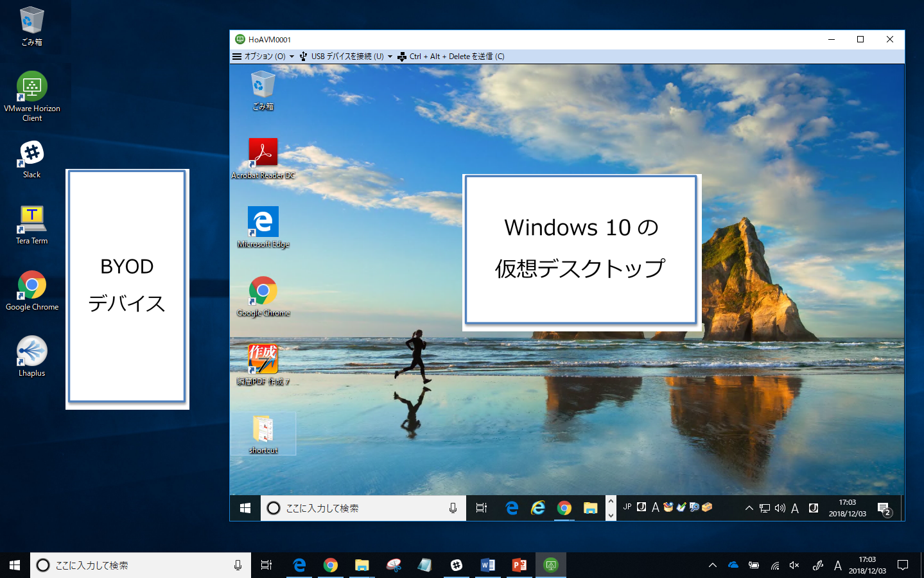924x578 pixels.
Task: Open Task View on the virtual desktop taskbar
Action: (x=482, y=508)
